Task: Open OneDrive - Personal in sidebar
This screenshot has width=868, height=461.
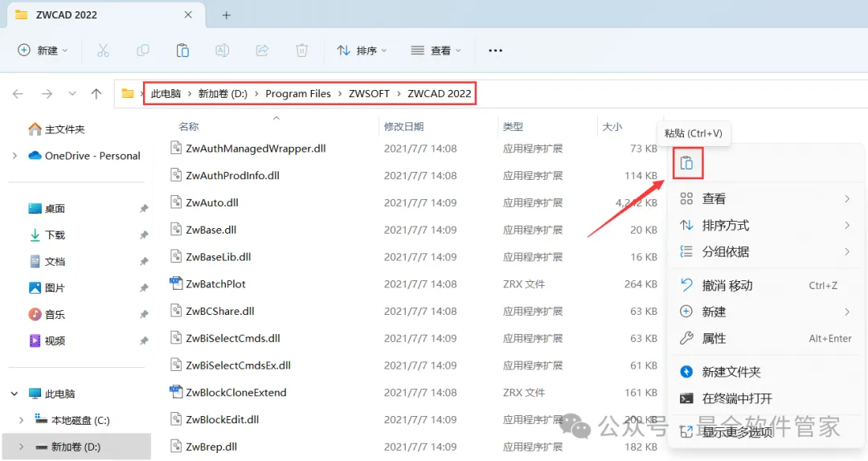Action: (x=84, y=156)
